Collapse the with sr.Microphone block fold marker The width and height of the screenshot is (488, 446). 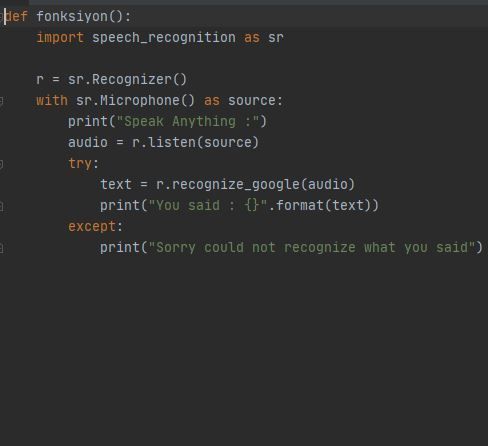[1, 101]
